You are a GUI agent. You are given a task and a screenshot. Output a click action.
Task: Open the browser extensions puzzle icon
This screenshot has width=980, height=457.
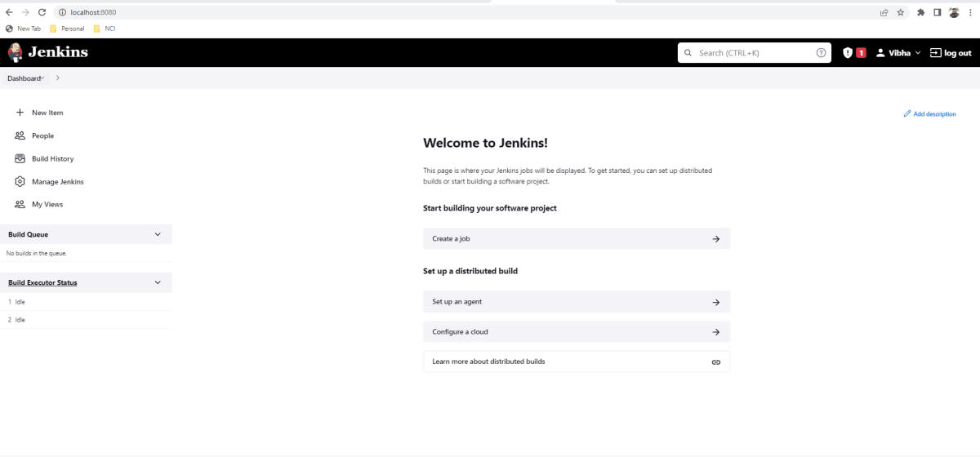pos(921,12)
